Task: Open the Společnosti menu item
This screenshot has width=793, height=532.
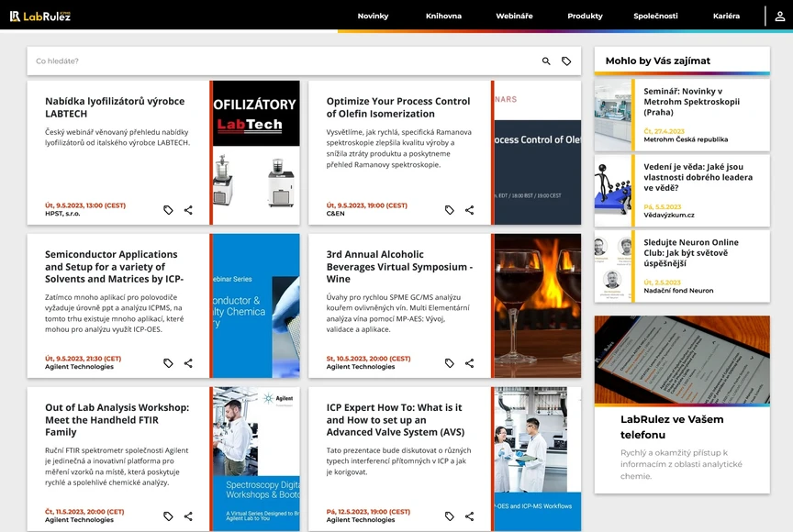Action: [x=655, y=17]
